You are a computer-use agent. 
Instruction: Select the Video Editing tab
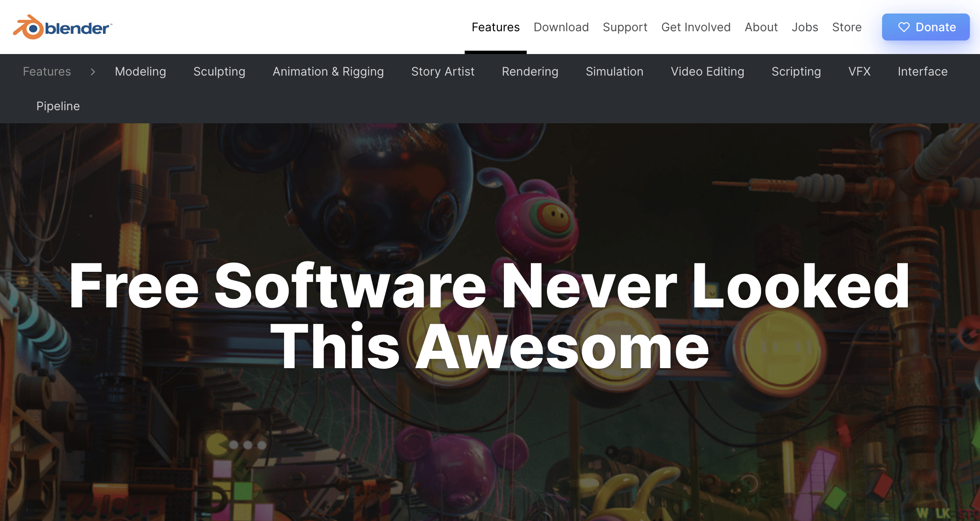tap(707, 71)
